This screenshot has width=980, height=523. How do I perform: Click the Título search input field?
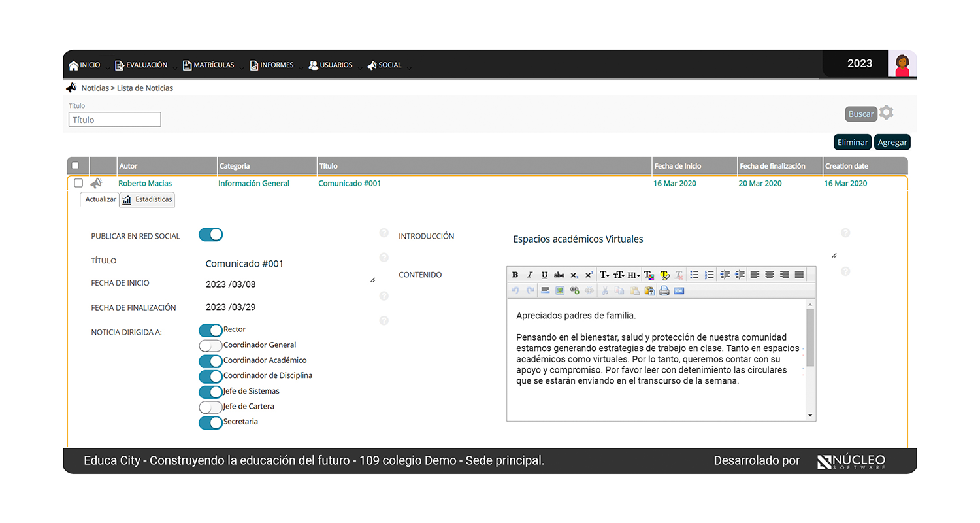tap(115, 120)
